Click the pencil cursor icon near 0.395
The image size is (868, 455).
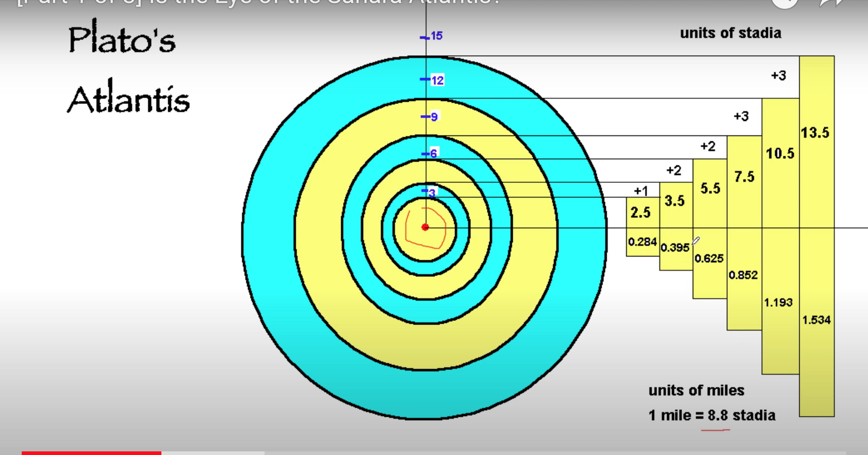click(696, 241)
